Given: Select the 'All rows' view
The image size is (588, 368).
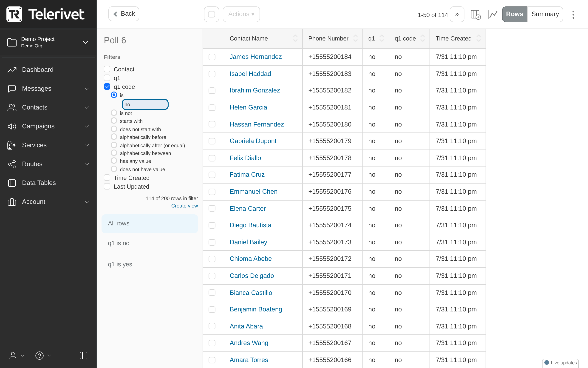Looking at the screenshot, I should click(x=150, y=223).
